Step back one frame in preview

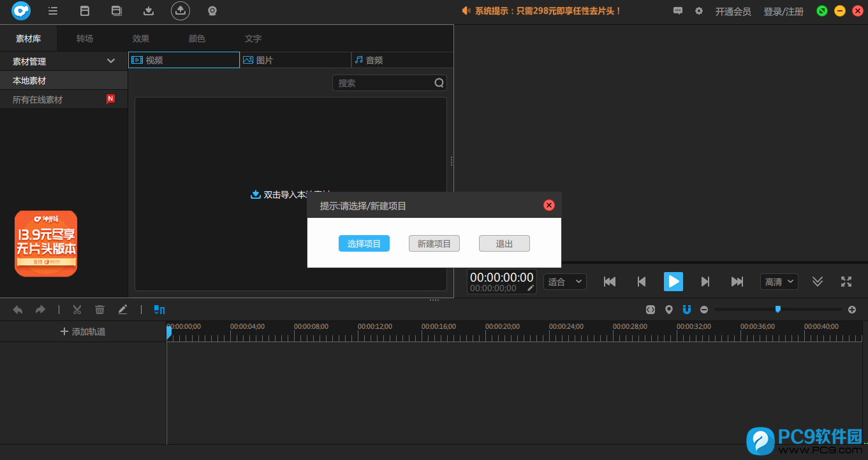click(x=642, y=282)
